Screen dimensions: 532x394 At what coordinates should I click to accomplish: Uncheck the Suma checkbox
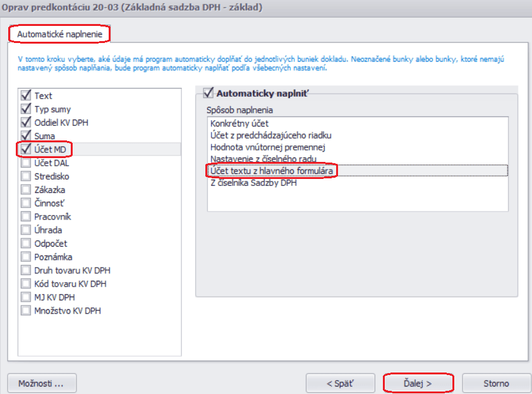[x=26, y=135]
